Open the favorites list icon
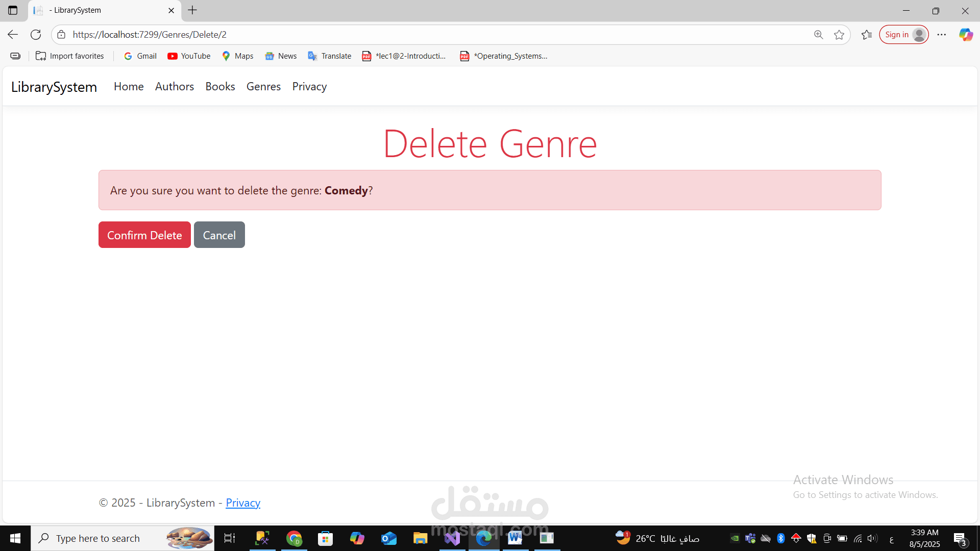980x551 pixels. click(x=866, y=35)
